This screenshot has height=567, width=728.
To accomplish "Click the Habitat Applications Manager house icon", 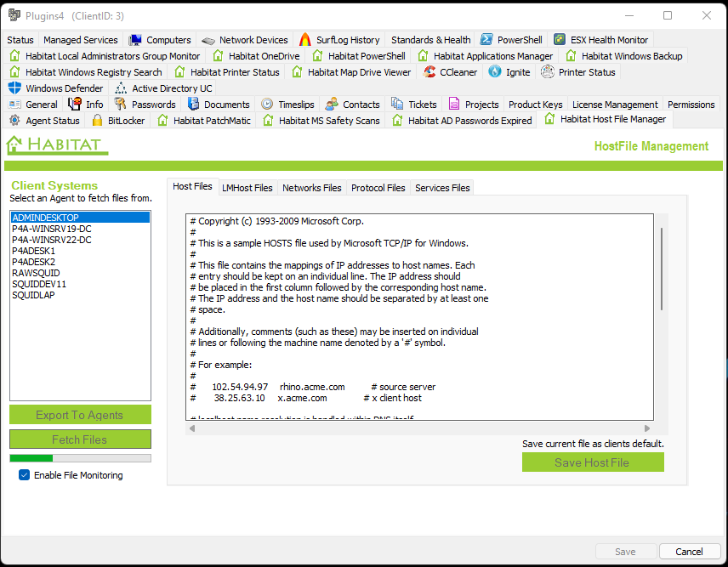I will click(x=423, y=55).
